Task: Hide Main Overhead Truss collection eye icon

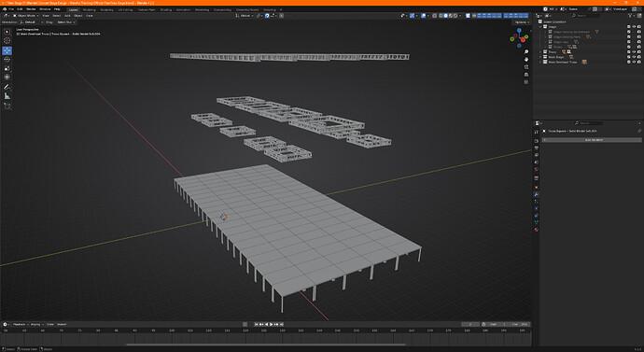Action: pyautogui.click(x=634, y=62)
